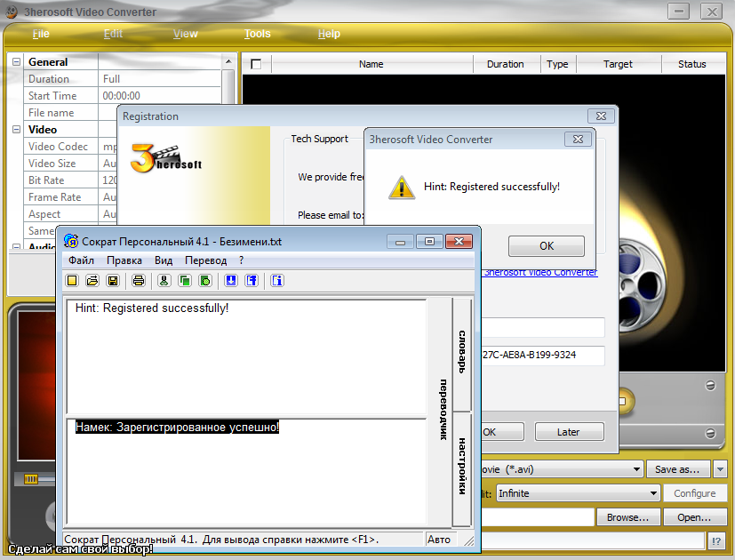This screenshot has width=735, height=560.
Task: Follow the 3herosoft Video Converter hyperlink
Action: pos(540,273)
